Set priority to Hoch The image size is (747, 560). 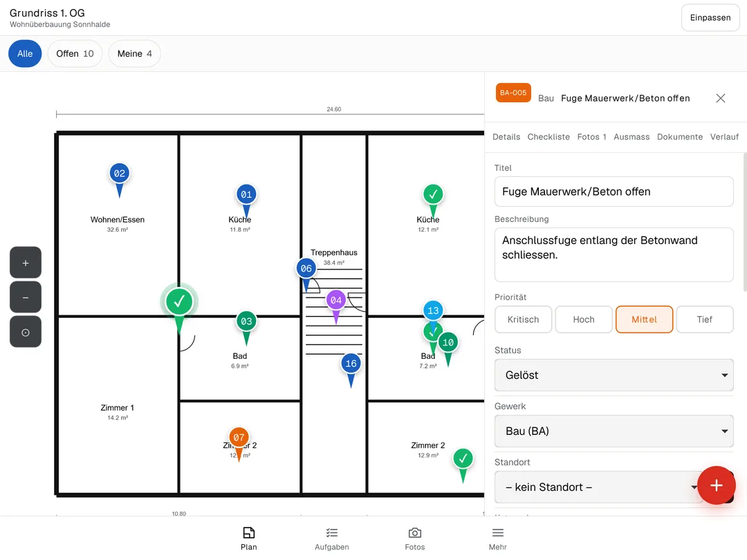point(584,319)
